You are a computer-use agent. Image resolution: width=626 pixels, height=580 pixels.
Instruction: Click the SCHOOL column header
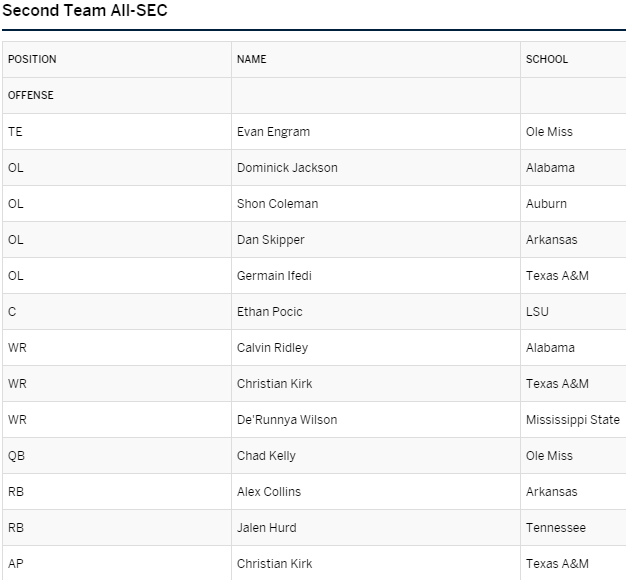pos(547,59)
